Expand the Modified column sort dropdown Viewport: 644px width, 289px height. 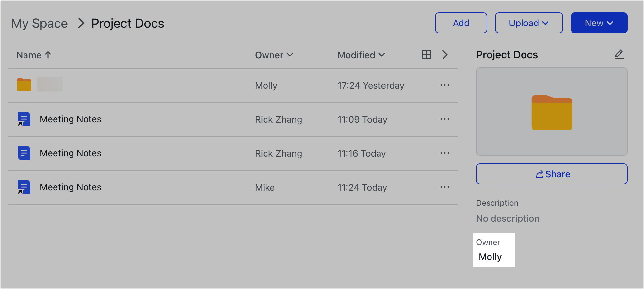pos(361,55)
